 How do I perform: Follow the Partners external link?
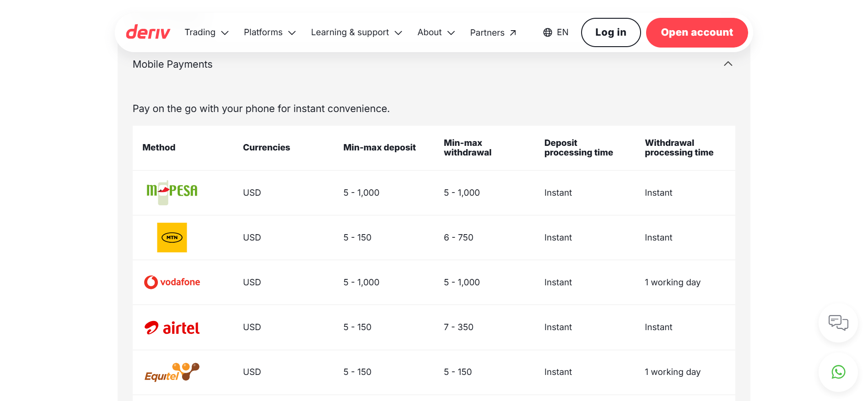493,33
